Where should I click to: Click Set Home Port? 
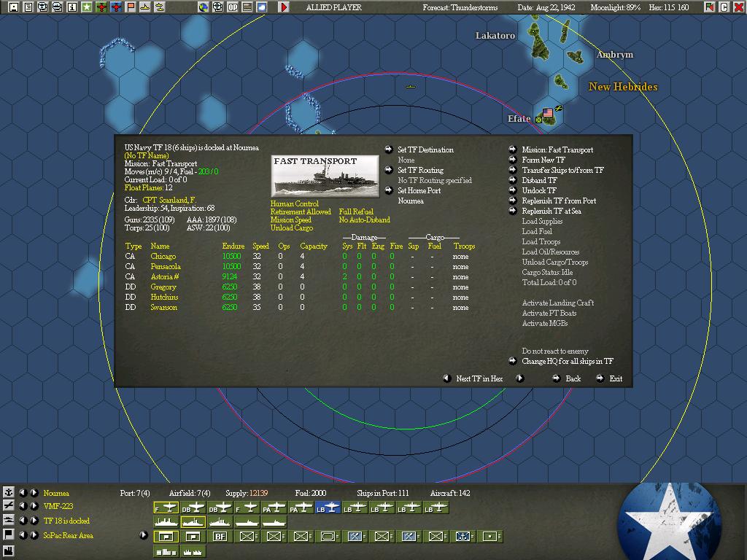[x=419, y=191]
